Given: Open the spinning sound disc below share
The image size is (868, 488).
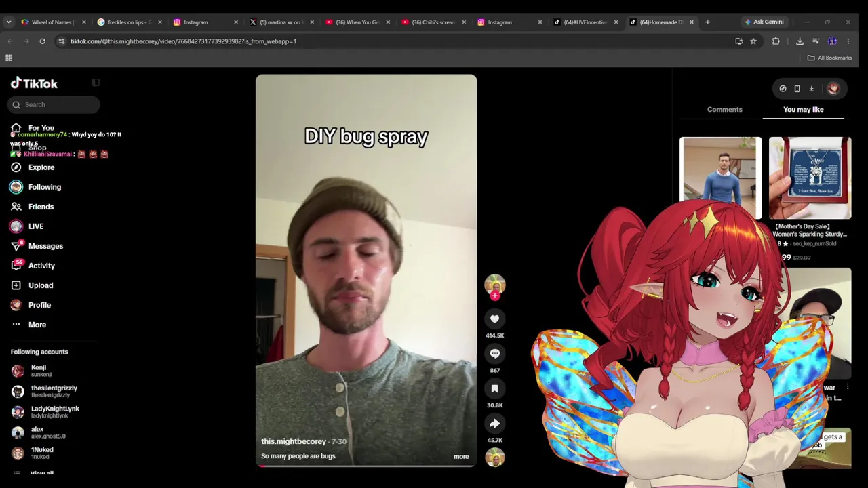Looking at the screenshot, I should (x=495, y=457).
